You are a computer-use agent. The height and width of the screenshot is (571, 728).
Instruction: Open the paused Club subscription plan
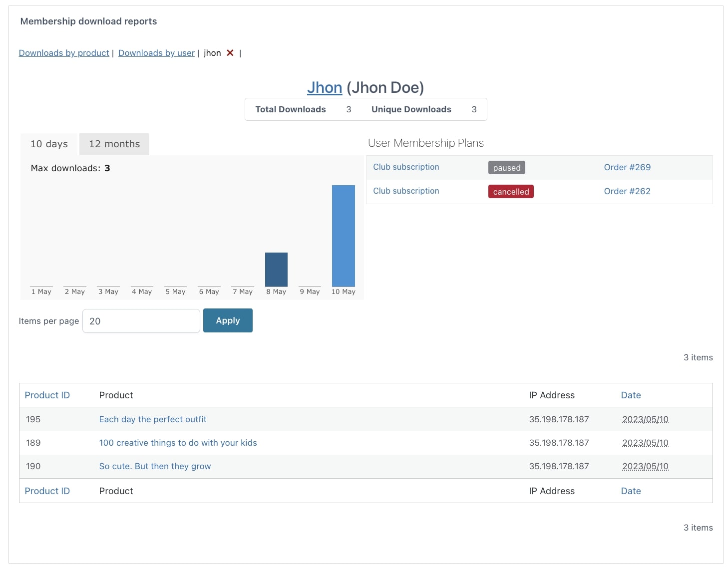406,167
